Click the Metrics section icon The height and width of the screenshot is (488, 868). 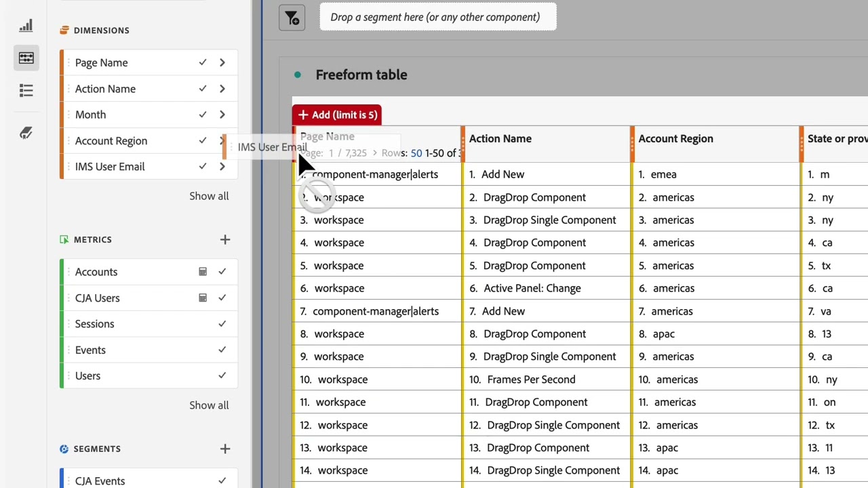64,239
